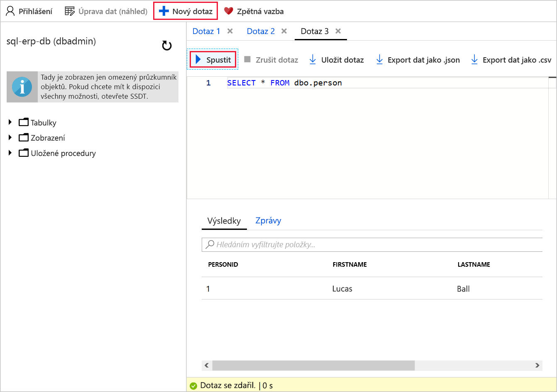The image size is (557, 392).
Task: Export data as .json
Action: (418, 60)
